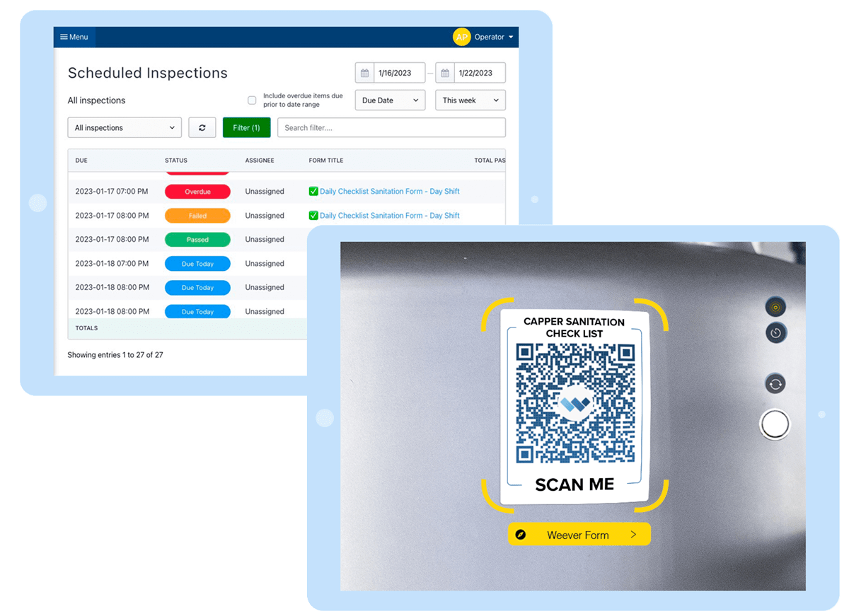Click the green Passed status badge

tap(197, 240)
